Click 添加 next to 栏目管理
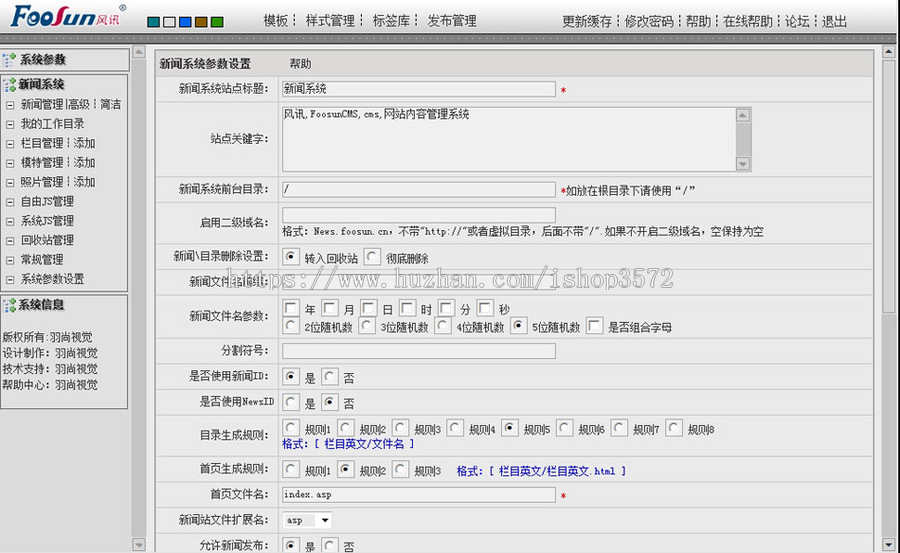900x553 pixels. tap(84, 144)
